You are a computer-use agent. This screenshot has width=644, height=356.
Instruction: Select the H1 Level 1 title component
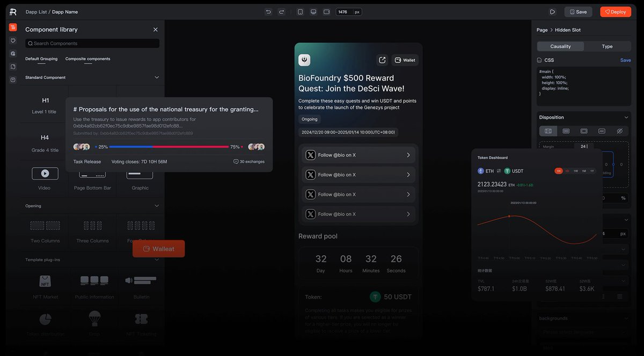45,105
